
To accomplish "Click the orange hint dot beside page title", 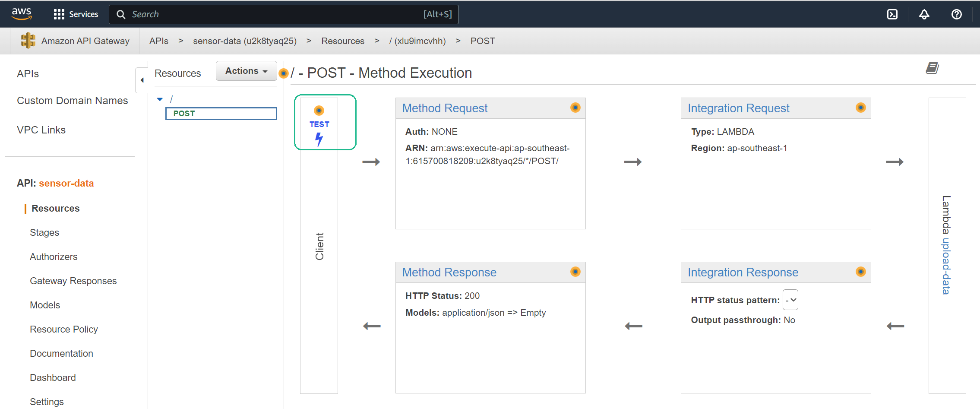I will [x=284, y=73].
